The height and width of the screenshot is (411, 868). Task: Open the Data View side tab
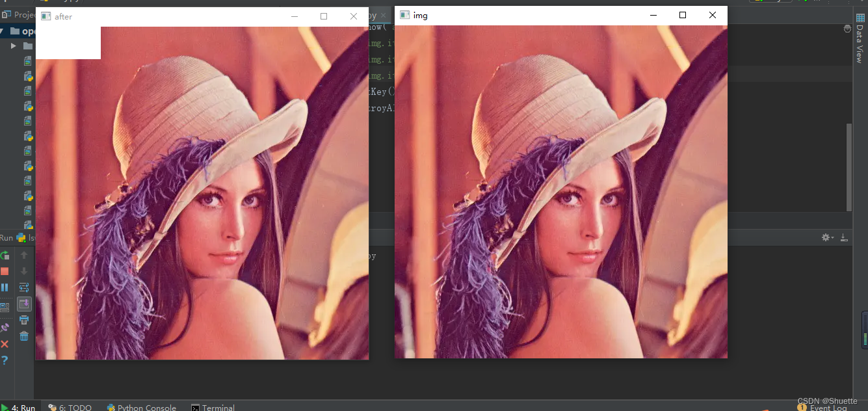click(860, 38)
